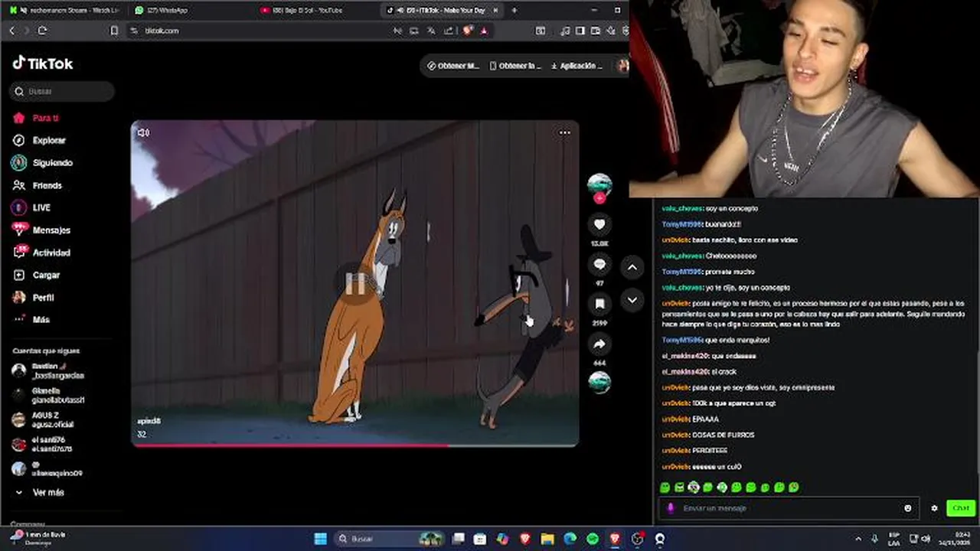Open Actividad notifications

tap(41, 253)
